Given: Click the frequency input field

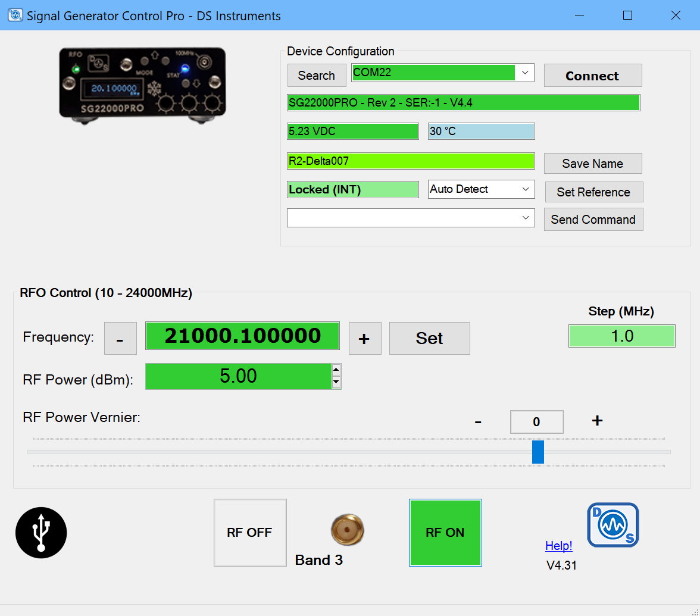Looking at the screenshot, I should tap(242, 336).
